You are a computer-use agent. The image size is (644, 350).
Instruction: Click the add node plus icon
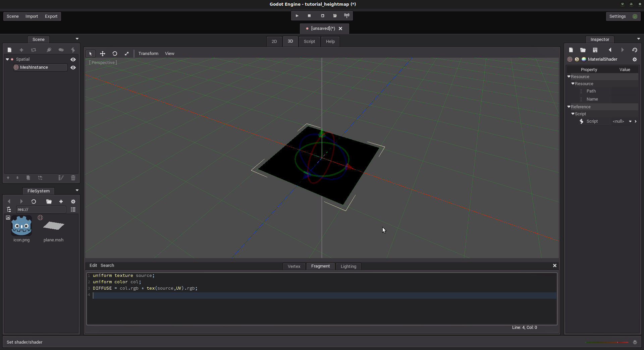21,50
